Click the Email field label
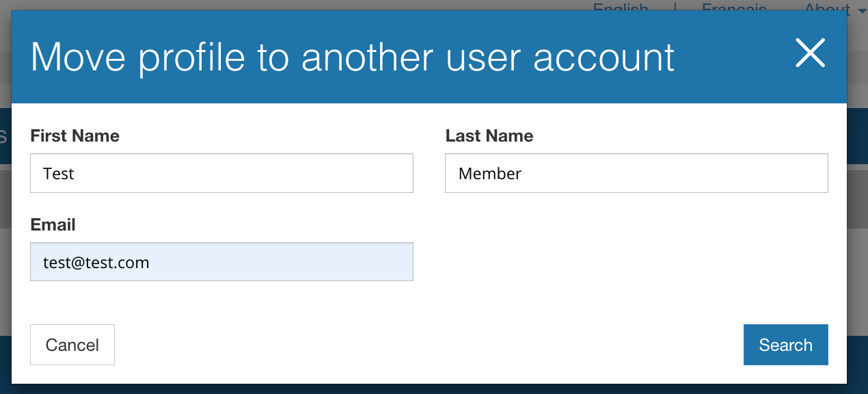 click(53, 225)
